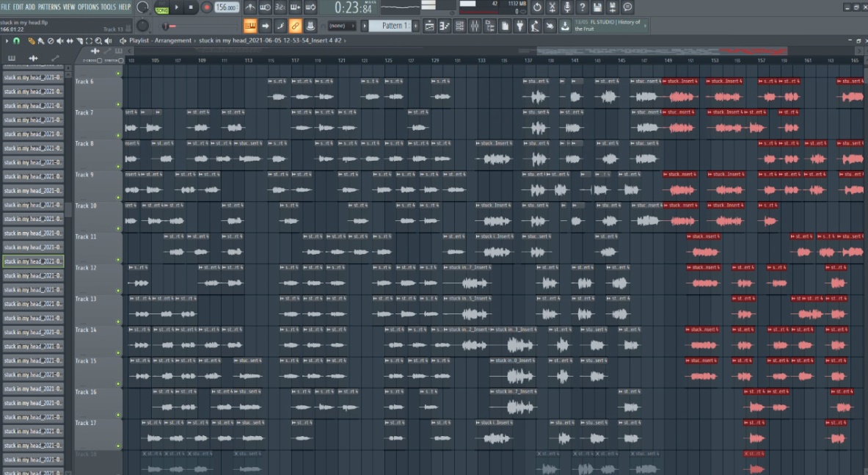Viewport: 868px width, 475px height.
Task: Select the Paint brush tool in playlist
Action: click(41, 40)
